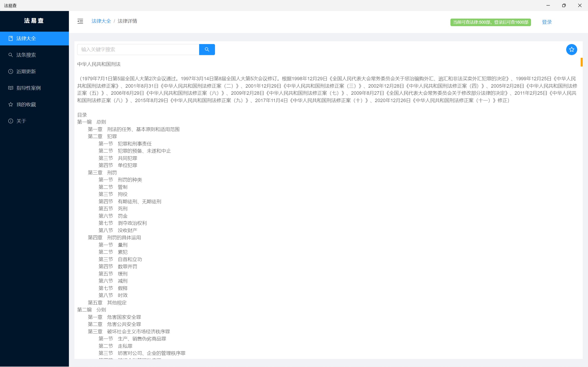Click the clock icon next to 近期更新
Screen dimensions: 588x367
11,71
